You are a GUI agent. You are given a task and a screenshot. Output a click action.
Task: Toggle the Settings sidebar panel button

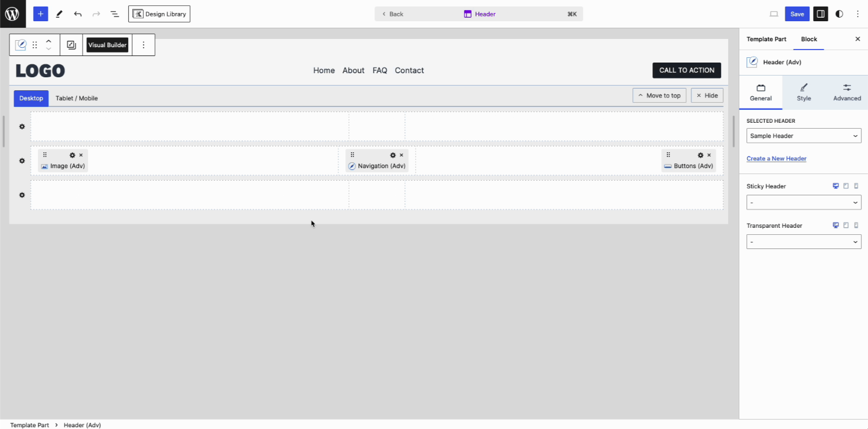pyautogui.click(x=820, y=14)
